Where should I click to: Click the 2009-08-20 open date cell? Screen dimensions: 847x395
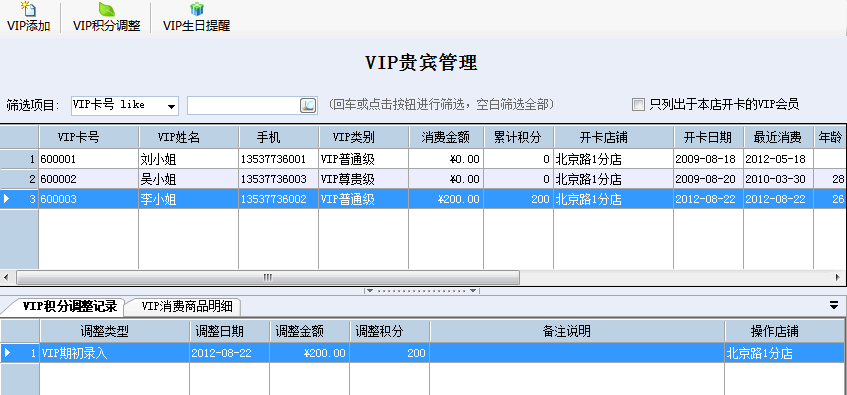708,179
